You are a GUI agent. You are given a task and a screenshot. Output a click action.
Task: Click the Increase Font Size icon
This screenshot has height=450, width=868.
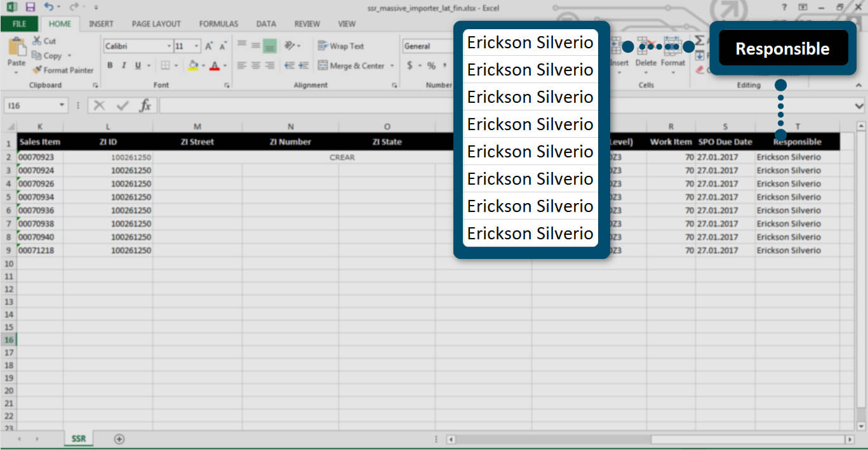tap(209, 46)
